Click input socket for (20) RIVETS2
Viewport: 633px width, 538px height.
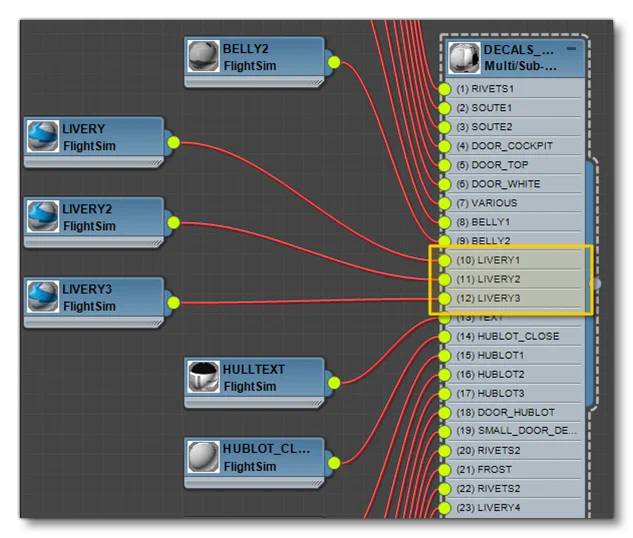point(444,451)
